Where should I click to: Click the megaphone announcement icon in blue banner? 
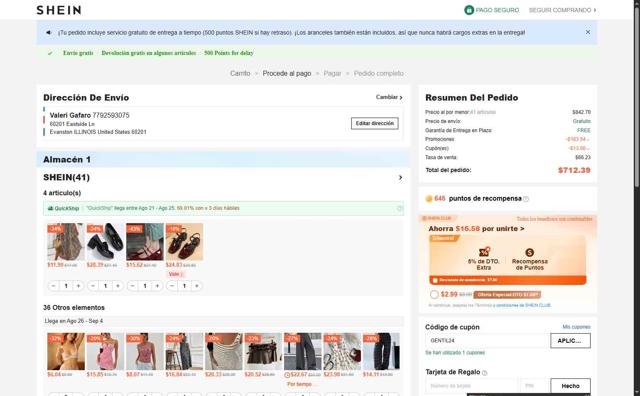coord(49,32)
